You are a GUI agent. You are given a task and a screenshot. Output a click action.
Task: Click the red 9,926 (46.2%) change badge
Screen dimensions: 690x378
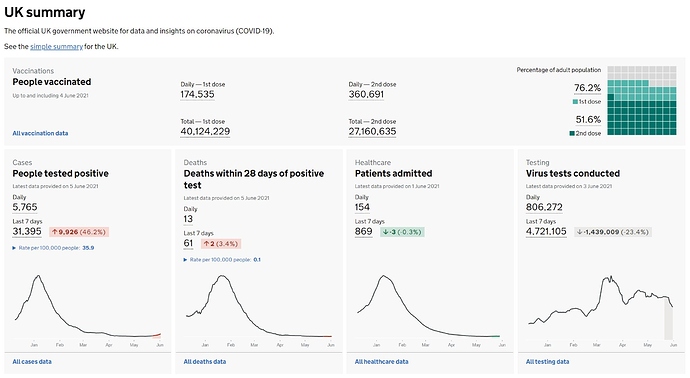pyautogui.click(x=79, y=232)
